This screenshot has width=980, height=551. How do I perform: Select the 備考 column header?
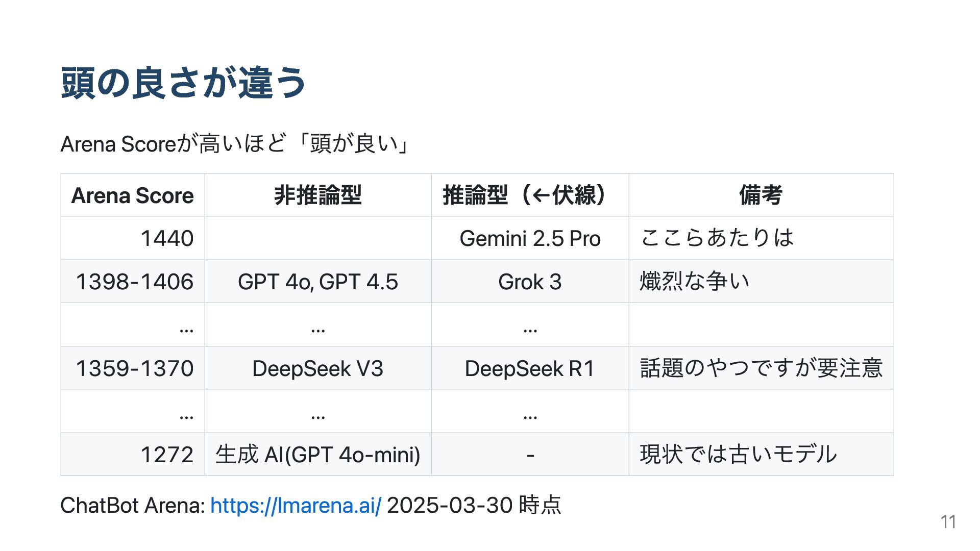(761, 195)
